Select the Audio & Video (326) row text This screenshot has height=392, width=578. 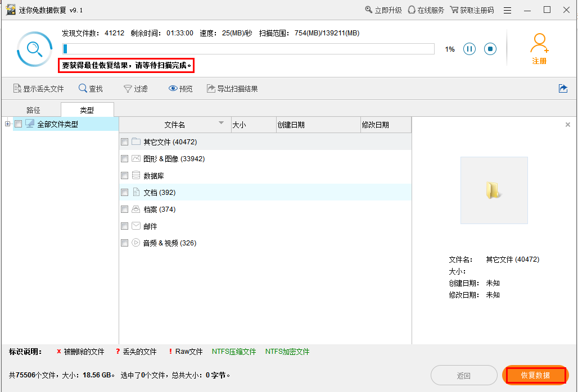coord(170,243)
